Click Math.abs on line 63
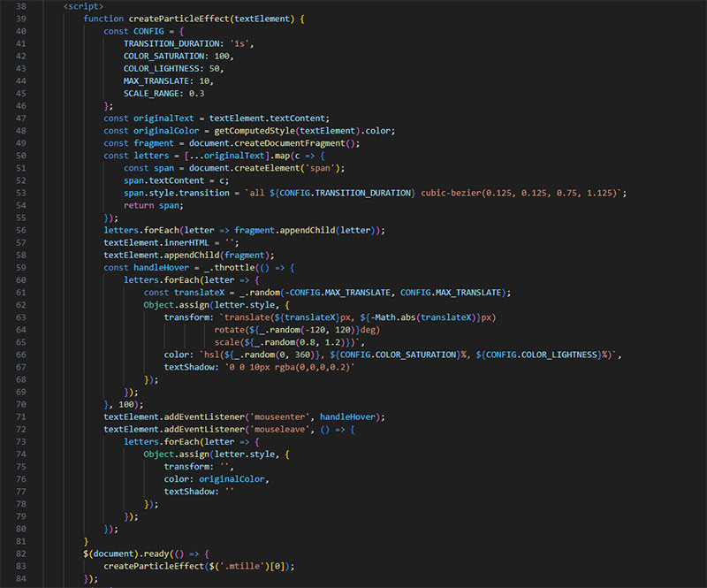This screenshot has height=588, width=707. [395, 317]
